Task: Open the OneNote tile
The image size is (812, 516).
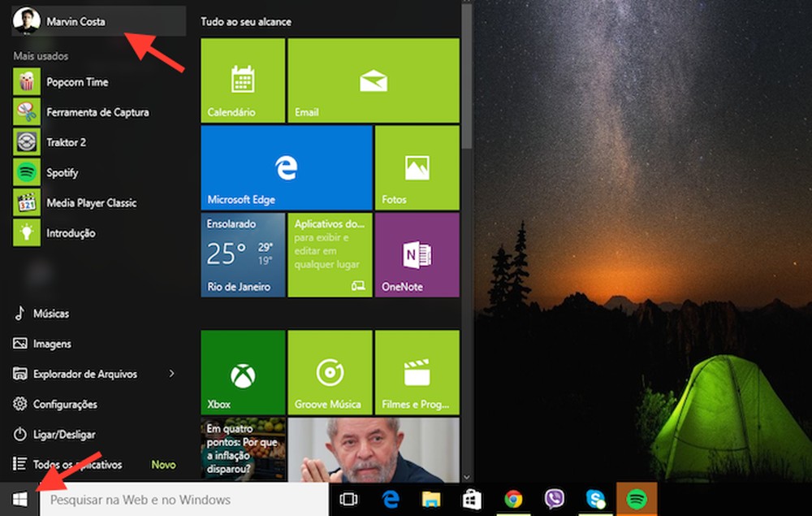Action: (x=417, y=254)
